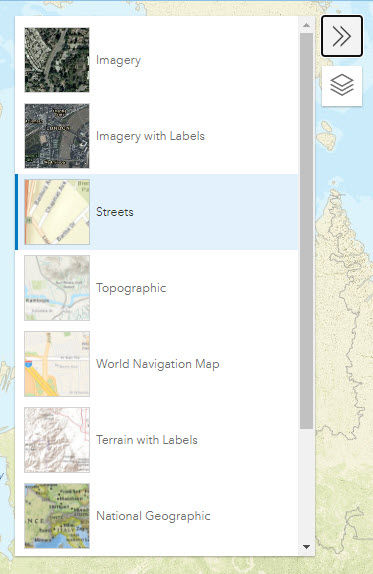This screenshot has height=574, width=373.
Task: Choose the Imagery with Labels basemap label
Action: (150, 136)
